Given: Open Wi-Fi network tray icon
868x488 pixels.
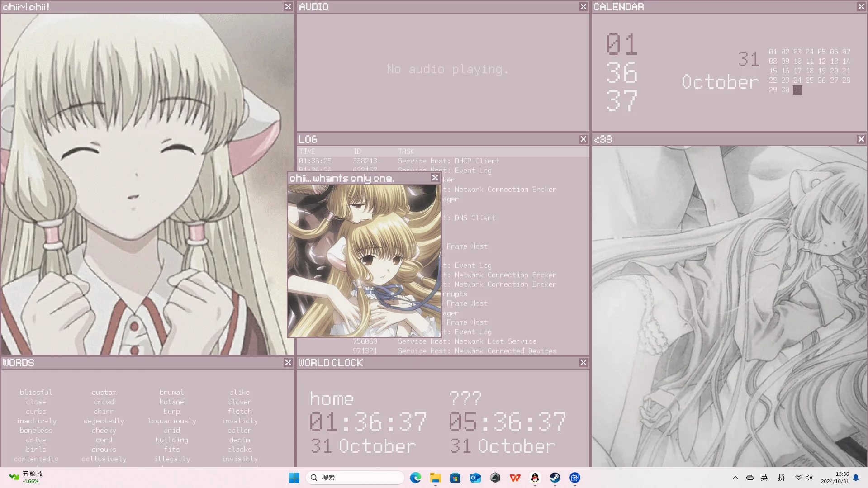Looking at the screenshot, I should click(x=798, y=478).
